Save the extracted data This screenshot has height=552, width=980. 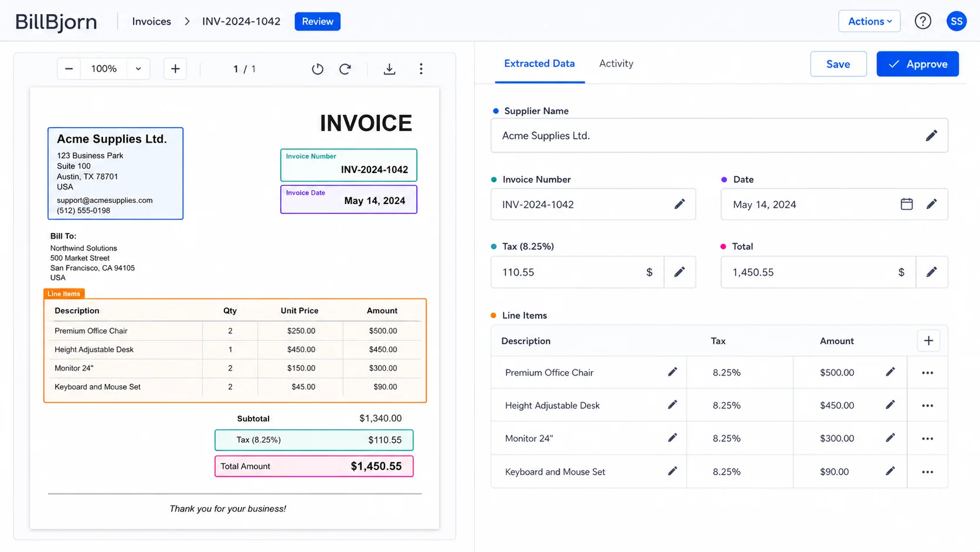click(x=838, y=64)
